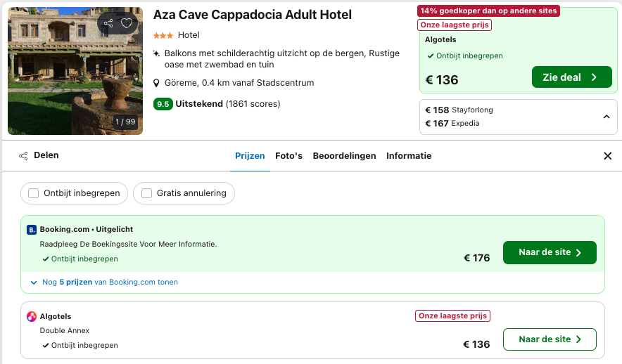622x364 pixels.
Task: Enable the Ontbijt inbegrepen filter checkbox
Action: coord(34,193)
